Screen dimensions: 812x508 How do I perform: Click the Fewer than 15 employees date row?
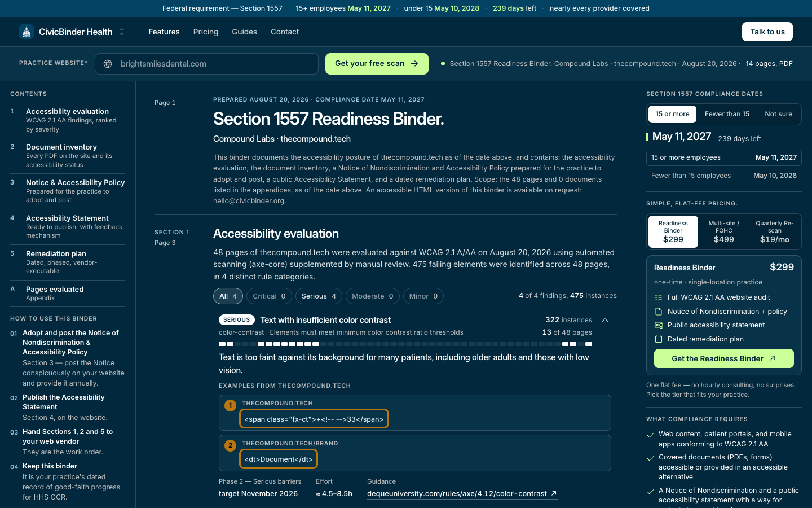[724, 176]
